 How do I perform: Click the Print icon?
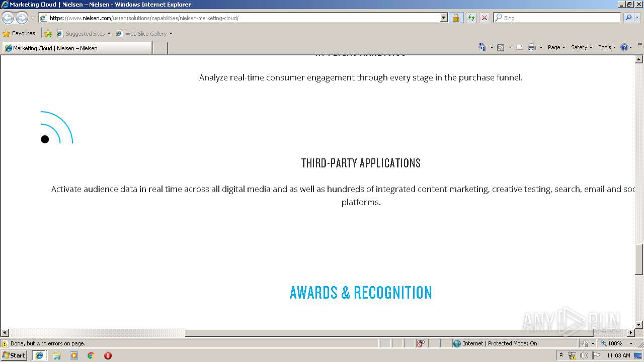(532, 47)
